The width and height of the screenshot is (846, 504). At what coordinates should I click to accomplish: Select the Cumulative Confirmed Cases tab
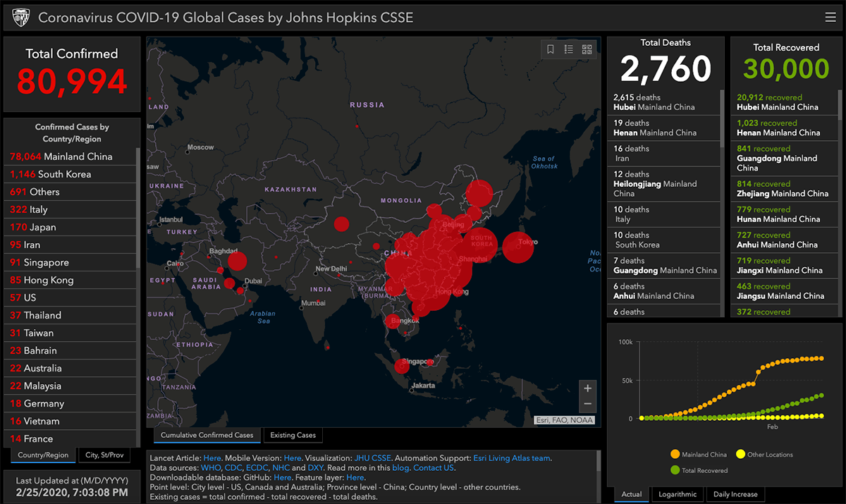coord(207,435)
